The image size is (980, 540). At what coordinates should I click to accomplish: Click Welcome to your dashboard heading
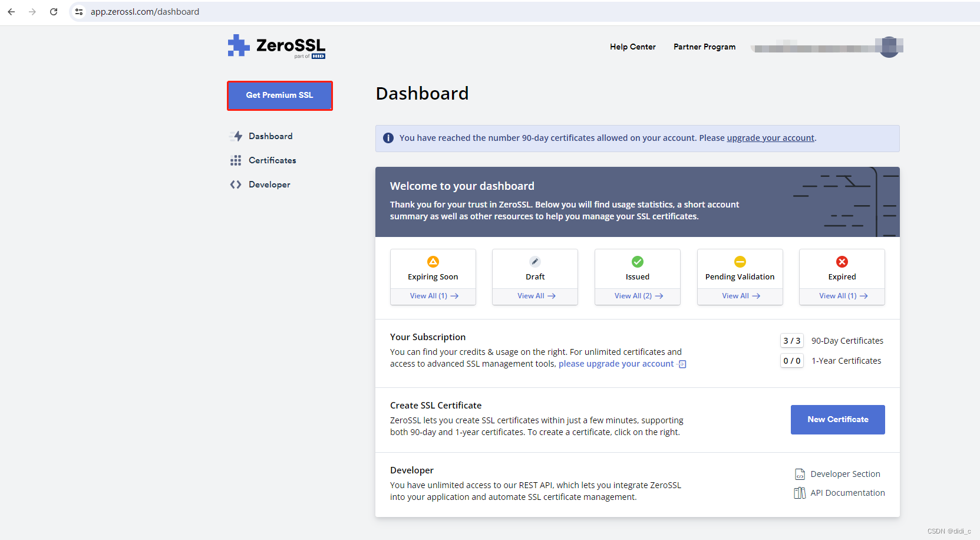tap(462, 186)
